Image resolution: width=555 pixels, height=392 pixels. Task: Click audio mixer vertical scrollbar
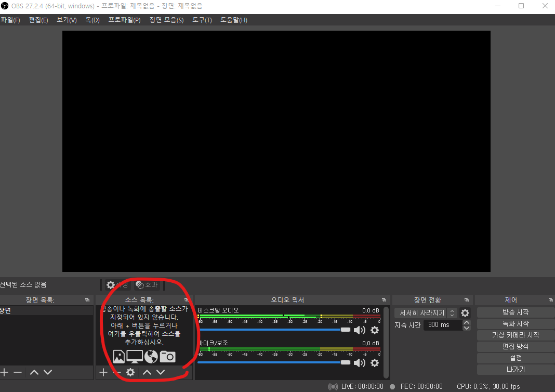click(386, 343)
